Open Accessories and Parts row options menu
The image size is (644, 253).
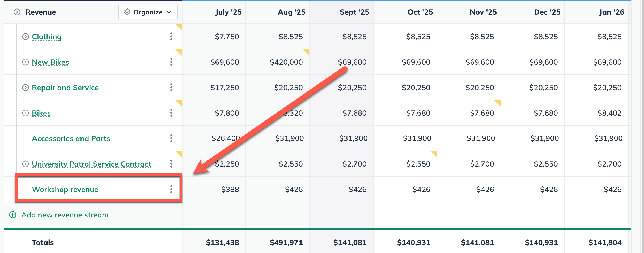[171, 138]
